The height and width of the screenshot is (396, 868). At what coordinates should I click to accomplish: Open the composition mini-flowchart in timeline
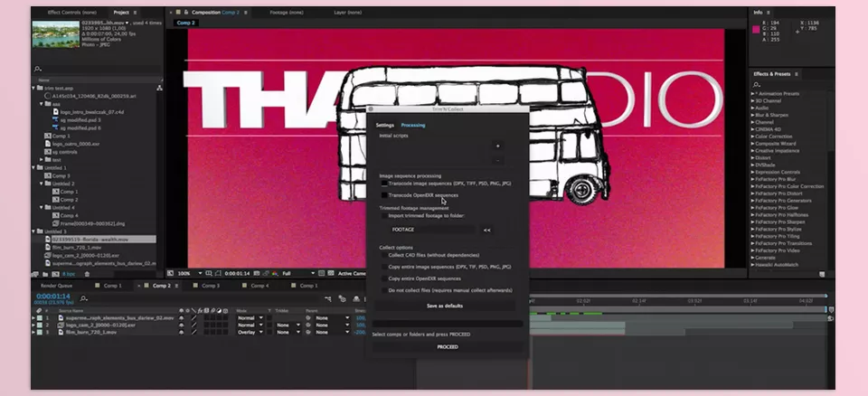[x=327, y=299]
